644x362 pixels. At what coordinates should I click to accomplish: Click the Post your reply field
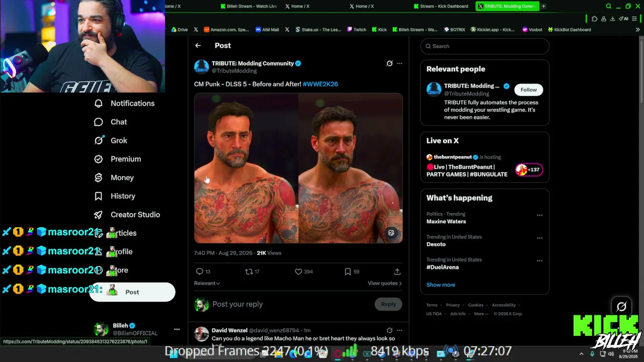click(x=290, y=304)
